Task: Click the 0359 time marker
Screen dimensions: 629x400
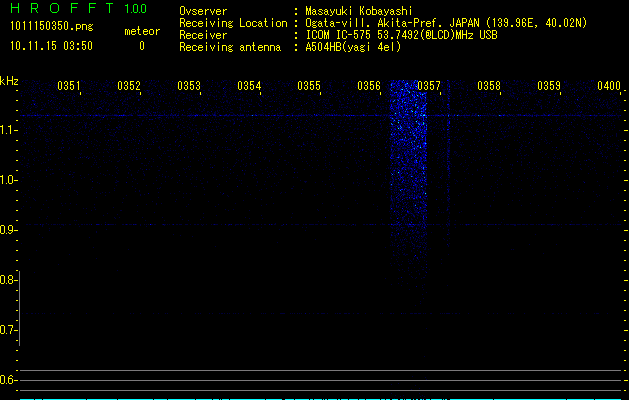Action: click(x=549, y=86)
